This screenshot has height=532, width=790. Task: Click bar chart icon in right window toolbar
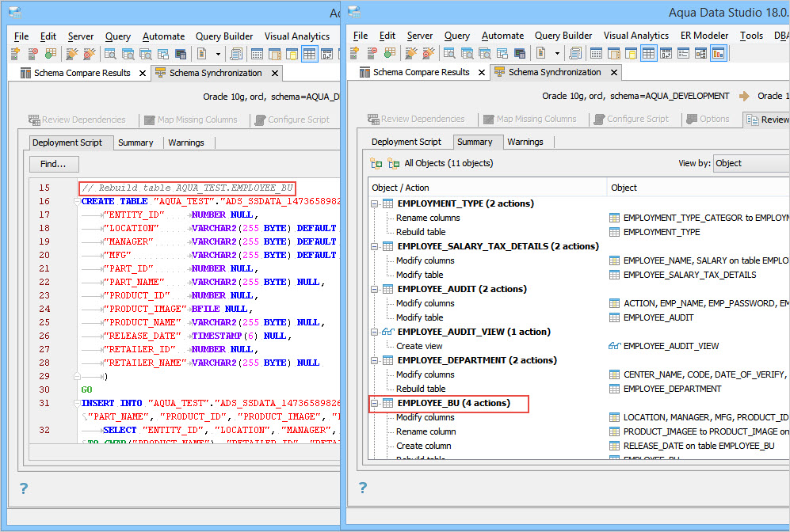tap(718, 54)
